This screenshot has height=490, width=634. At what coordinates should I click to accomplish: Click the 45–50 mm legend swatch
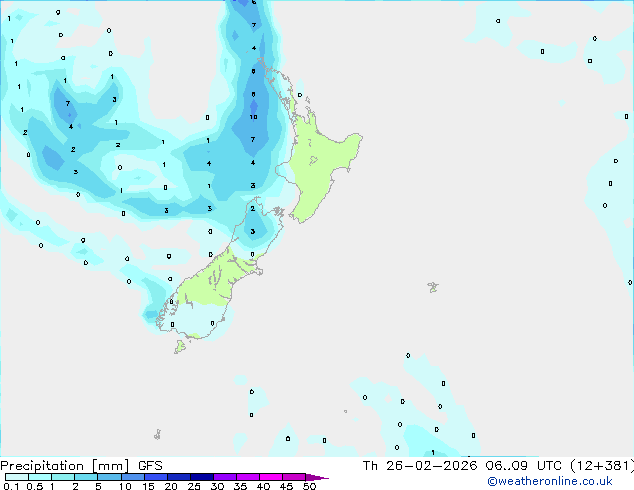(x=294, y=477)
